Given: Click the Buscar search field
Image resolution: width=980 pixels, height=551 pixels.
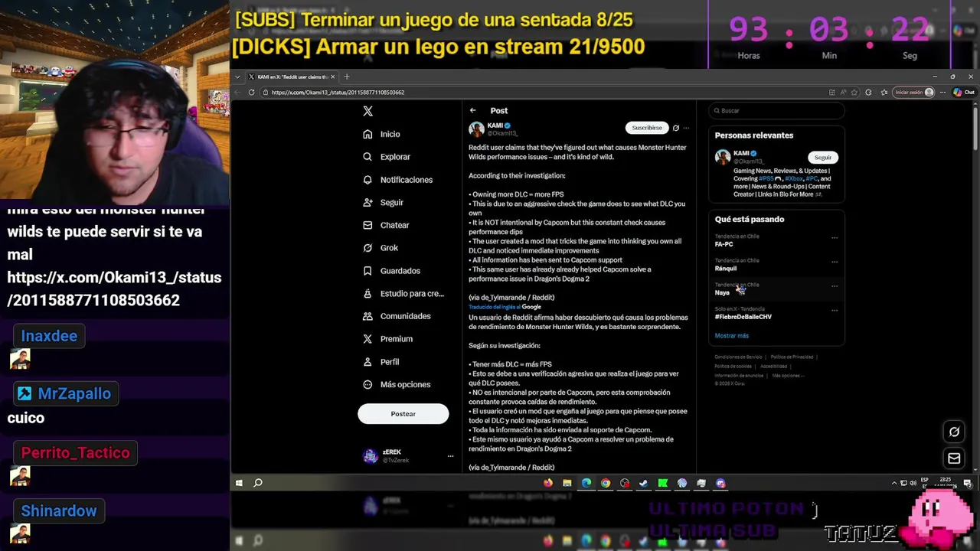Looking at the screenshot, I should [x=776, y=111].
